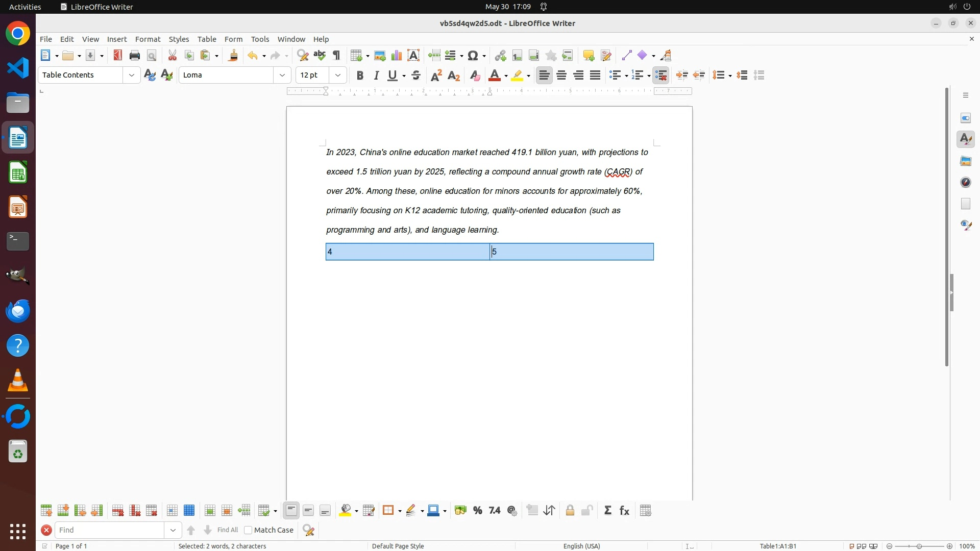Click the Sort table icon

(x=549, y=511)
